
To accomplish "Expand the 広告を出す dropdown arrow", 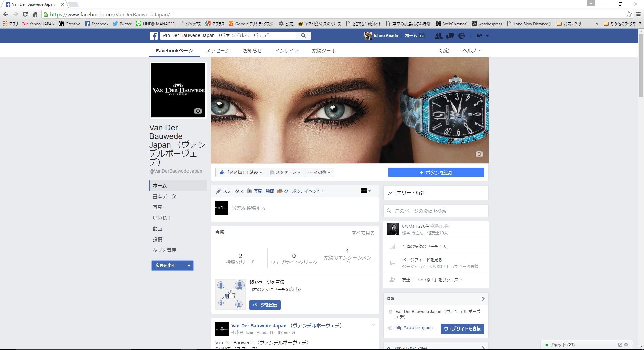I will pyautogui.click(x=189, y=266).
